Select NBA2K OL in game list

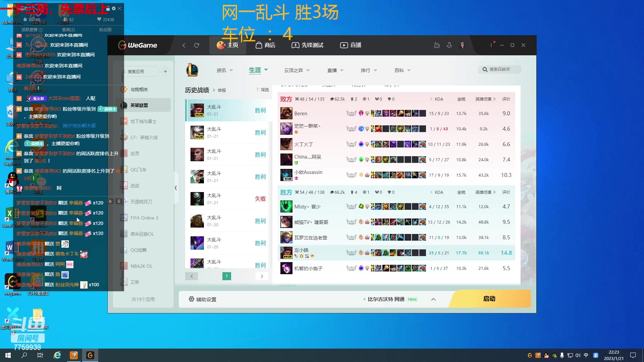(143, 266)
